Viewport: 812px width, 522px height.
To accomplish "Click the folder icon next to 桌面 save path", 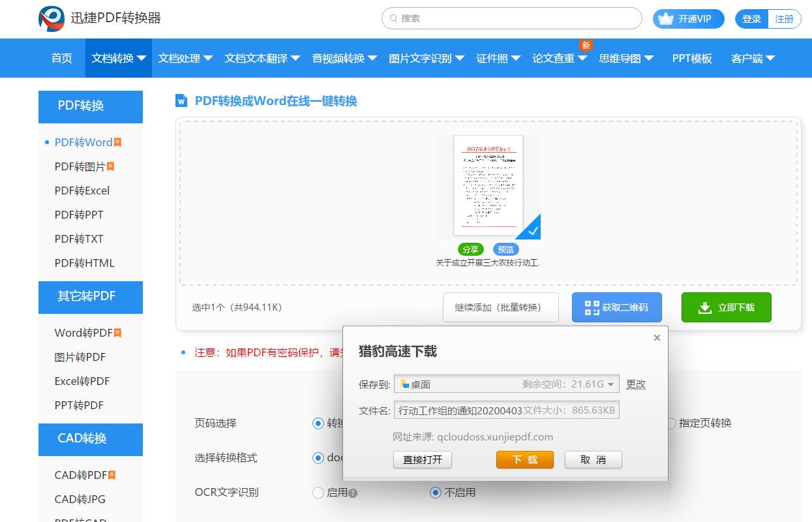I will pyautogui.click(x=406, y=384).
